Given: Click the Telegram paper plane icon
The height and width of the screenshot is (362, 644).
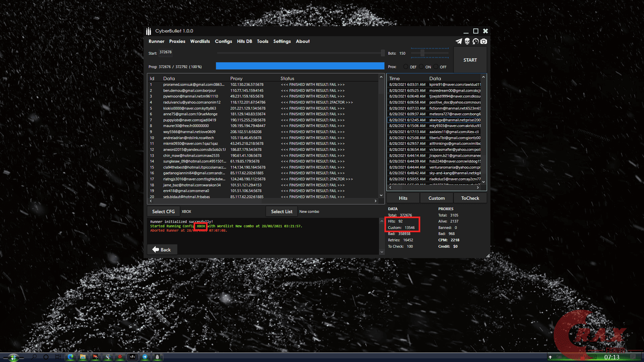Looking at the screenshot, I should click(x=459, y=41).
